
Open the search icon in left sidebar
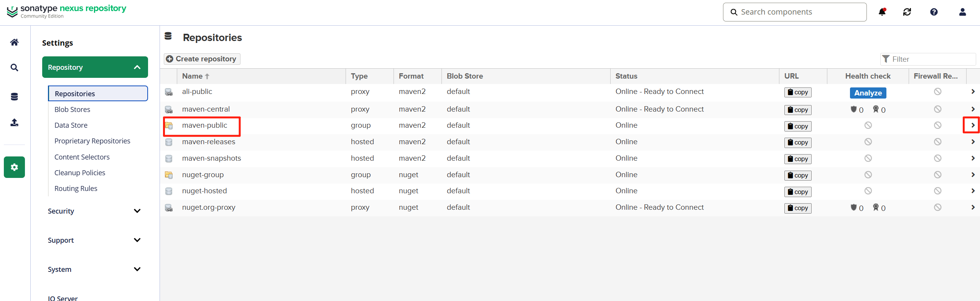[x=14, y=67]
